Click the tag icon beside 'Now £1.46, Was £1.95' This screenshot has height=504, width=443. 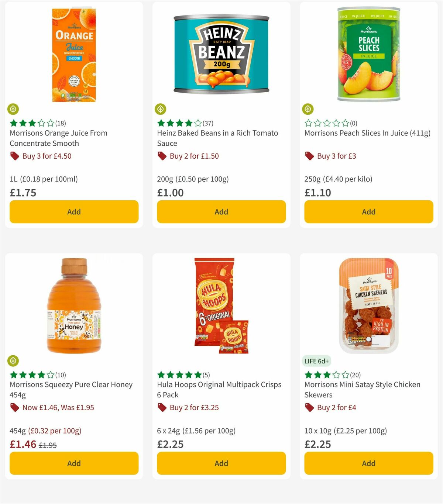pyautogui.click(x=15, y=408)
